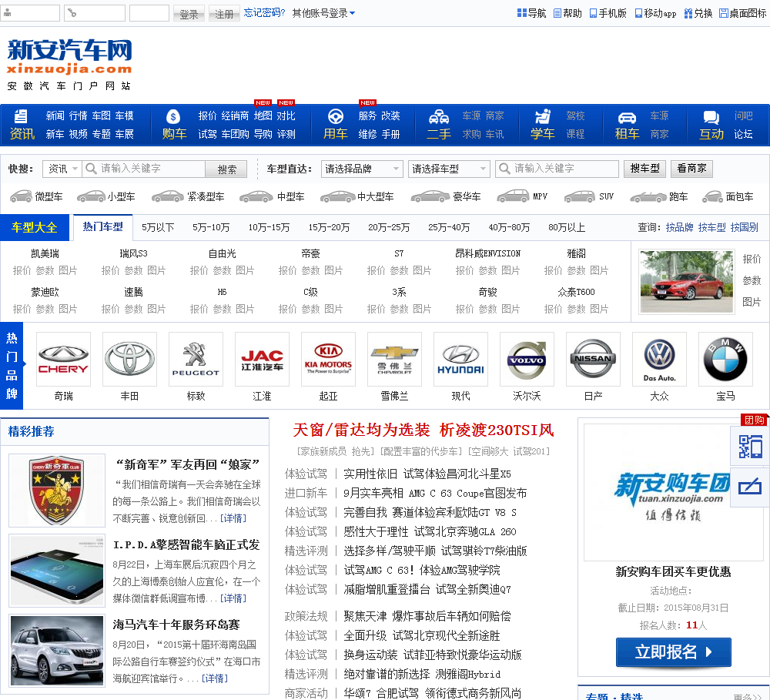Viewport: 770px width, 700px height.
Task: Switch to the 80万以上 price tab
Action: tap(567, 227)
